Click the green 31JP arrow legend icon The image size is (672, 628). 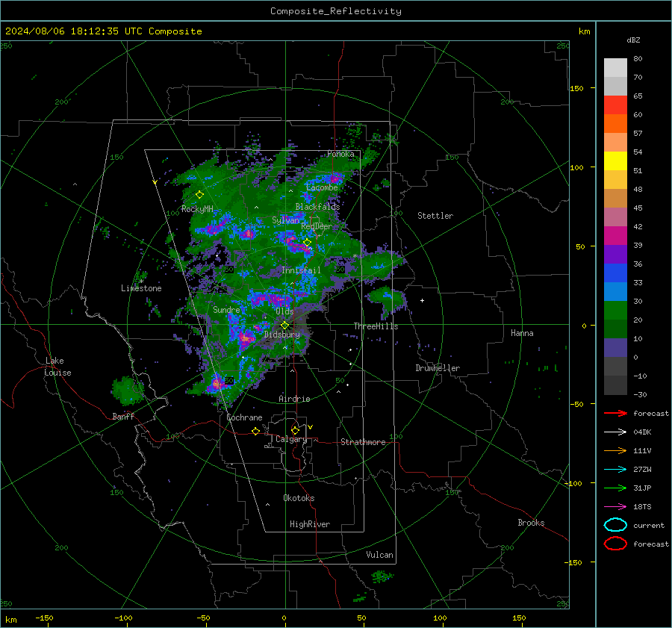click(x=615, y=488)
